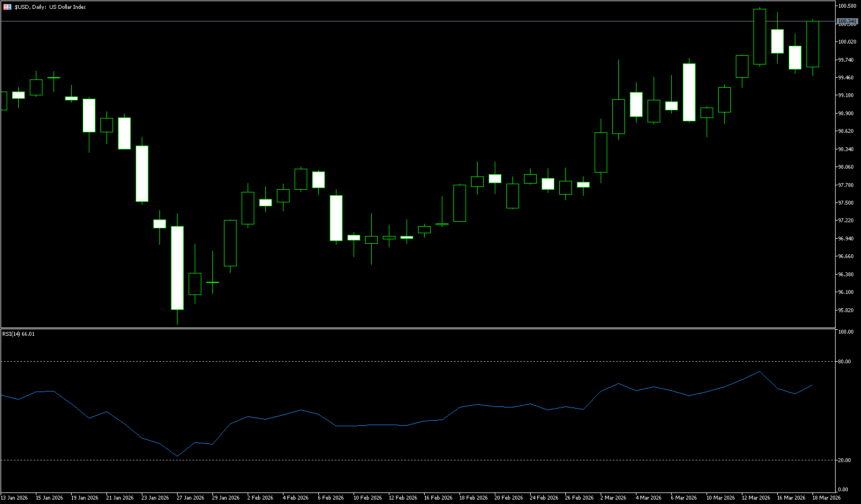Click the tall green candle at 12 Mar 2026
The width and height of the screenshot is (861, 504).
click(760, 36)
